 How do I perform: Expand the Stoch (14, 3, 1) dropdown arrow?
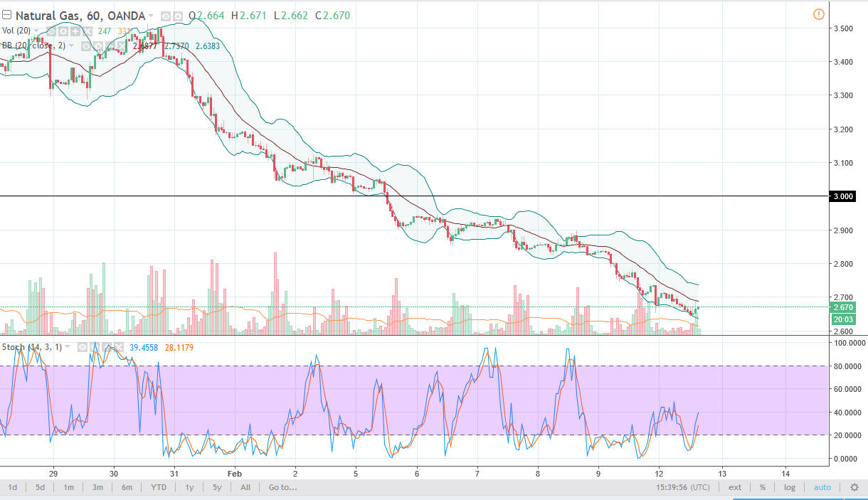click(68, 347)
